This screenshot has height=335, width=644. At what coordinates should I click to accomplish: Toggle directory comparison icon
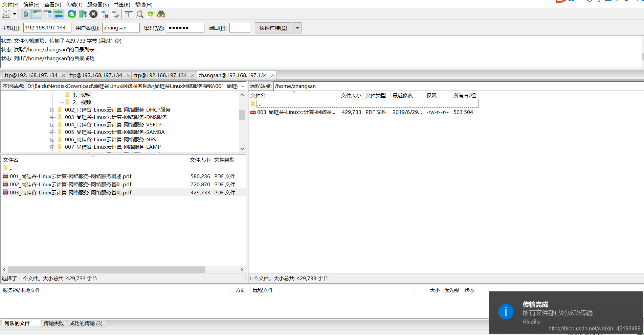pos(139,14)
